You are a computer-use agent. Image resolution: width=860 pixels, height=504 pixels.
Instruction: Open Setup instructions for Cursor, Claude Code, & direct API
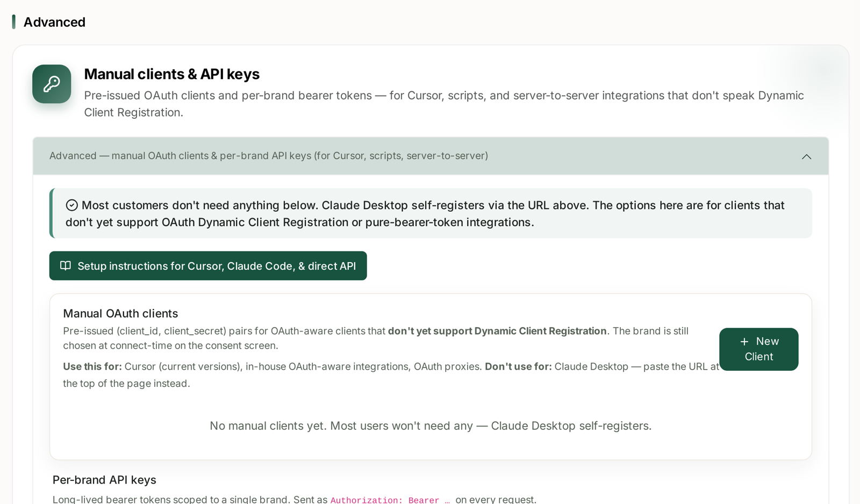(208, 265)
